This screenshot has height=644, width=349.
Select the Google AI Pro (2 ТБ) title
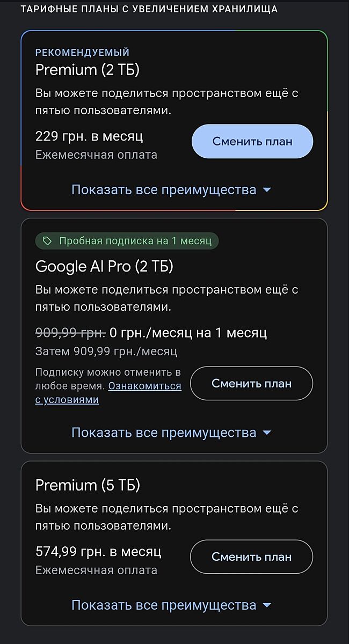(104, 266)
